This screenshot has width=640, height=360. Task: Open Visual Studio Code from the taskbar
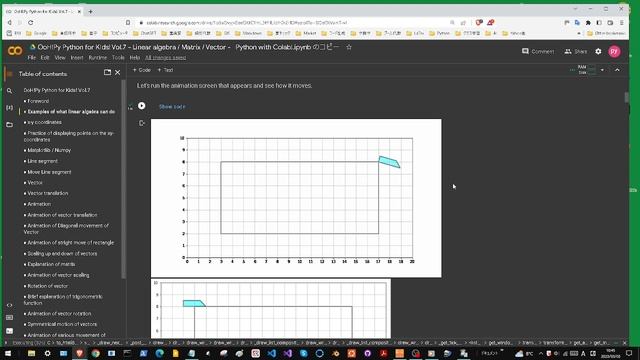pyautogui.click(x=271, y=353)
